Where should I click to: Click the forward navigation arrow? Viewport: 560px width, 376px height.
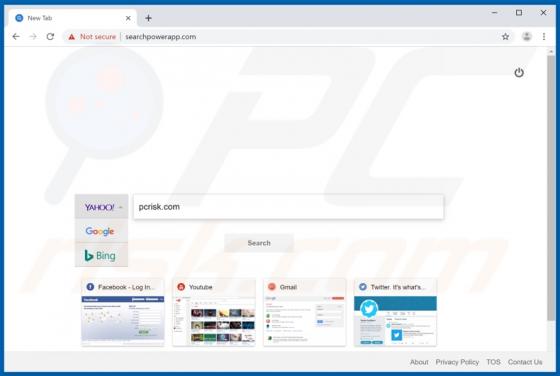click(33, 36)
